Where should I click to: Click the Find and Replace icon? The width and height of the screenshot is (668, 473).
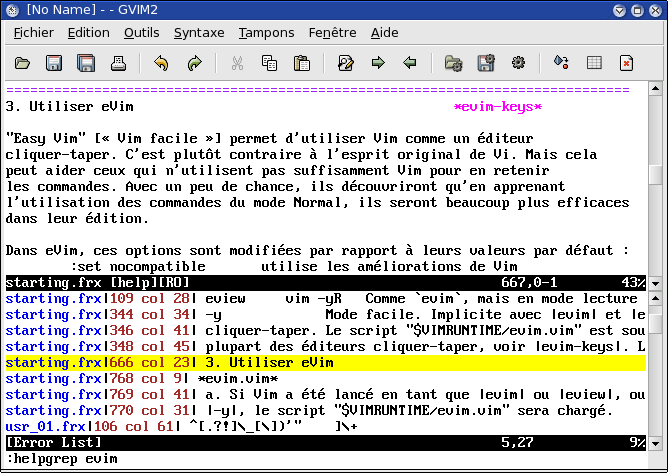[346, 63]
